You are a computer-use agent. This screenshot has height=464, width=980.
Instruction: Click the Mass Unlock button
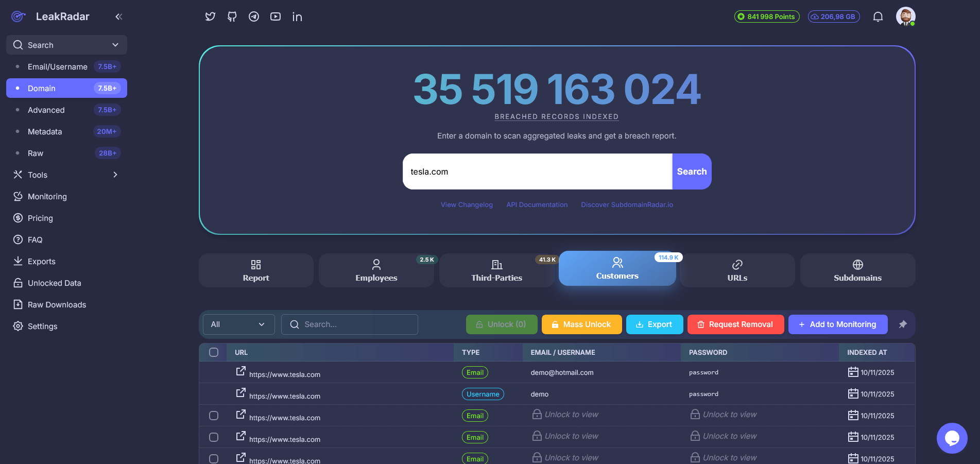click(x=581, y=324)
